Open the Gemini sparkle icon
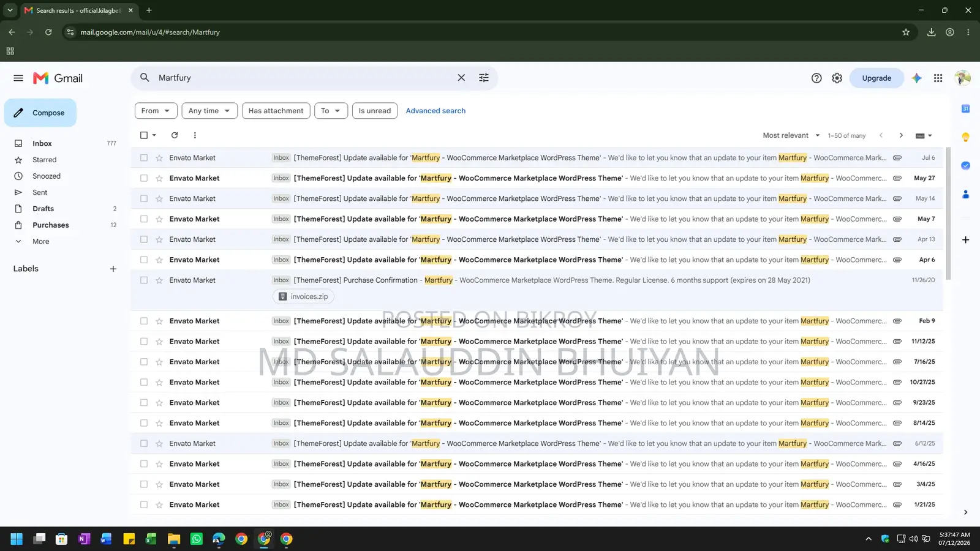The height and width of the screenshot is (551, 980). pos(917,78)
